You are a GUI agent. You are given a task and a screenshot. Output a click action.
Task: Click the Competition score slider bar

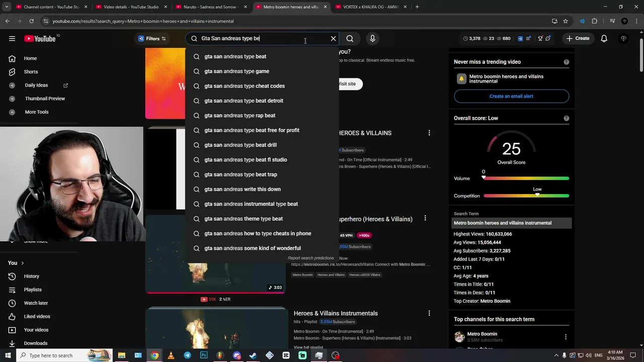526,196
